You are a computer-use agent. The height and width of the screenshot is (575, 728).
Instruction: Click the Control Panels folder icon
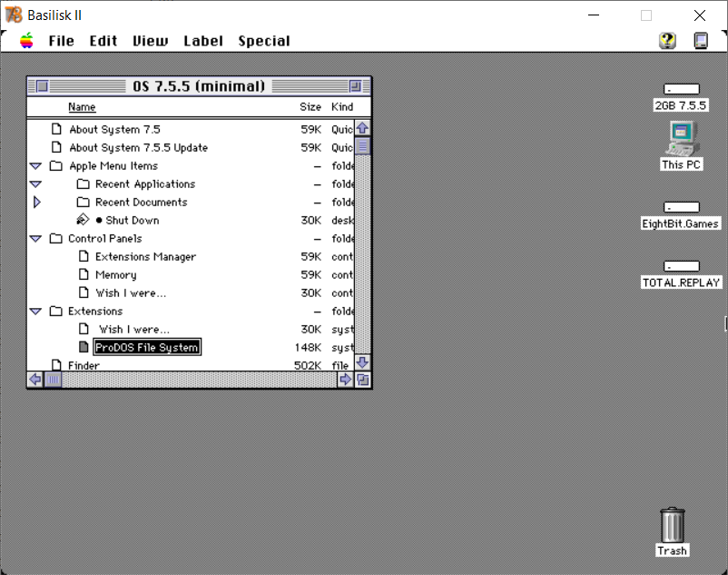point(55,238)
